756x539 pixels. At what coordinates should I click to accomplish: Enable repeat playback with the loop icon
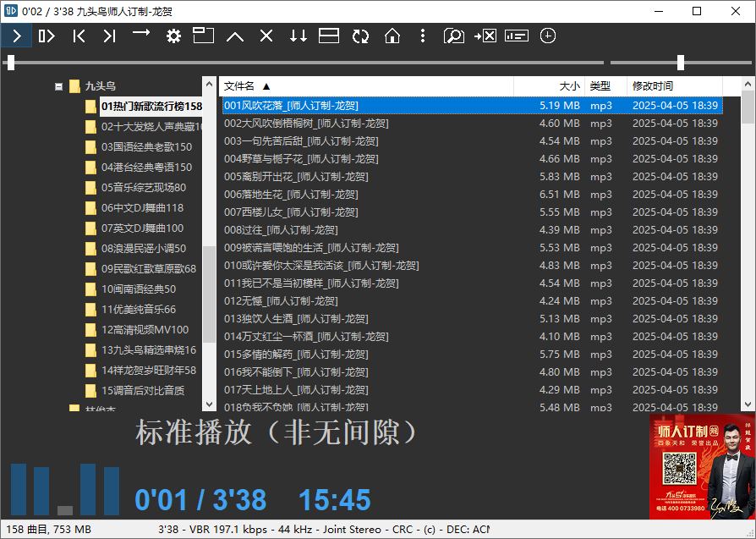point(359,36)
